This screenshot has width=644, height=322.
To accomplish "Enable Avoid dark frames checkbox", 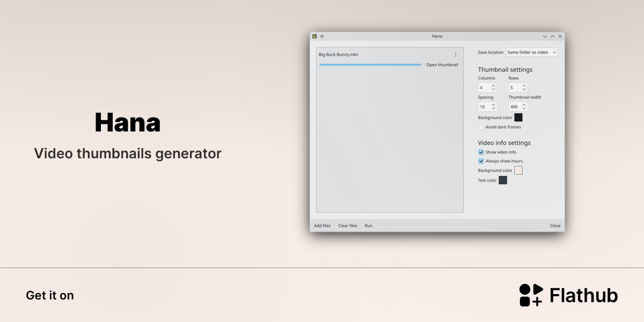I will point(481,127).
